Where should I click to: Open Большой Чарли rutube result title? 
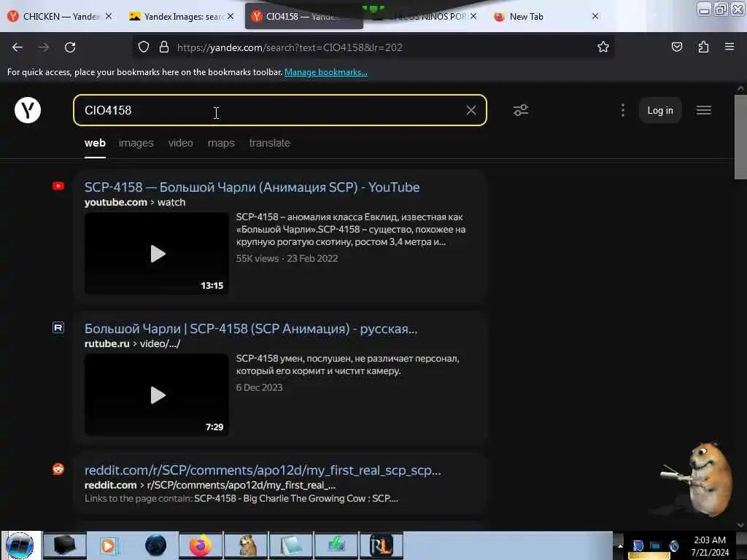point(251,329)
